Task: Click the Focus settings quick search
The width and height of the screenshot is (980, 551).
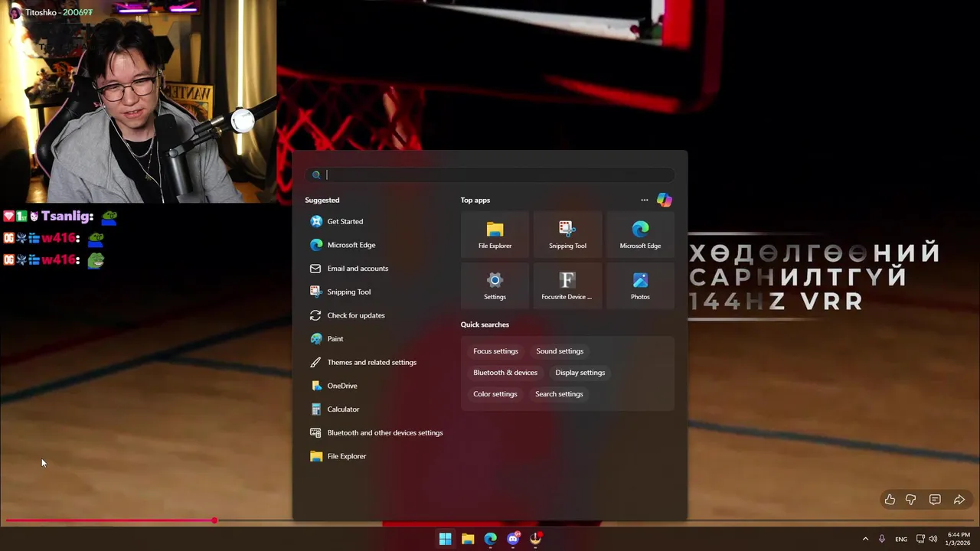Action: [495, 351]
